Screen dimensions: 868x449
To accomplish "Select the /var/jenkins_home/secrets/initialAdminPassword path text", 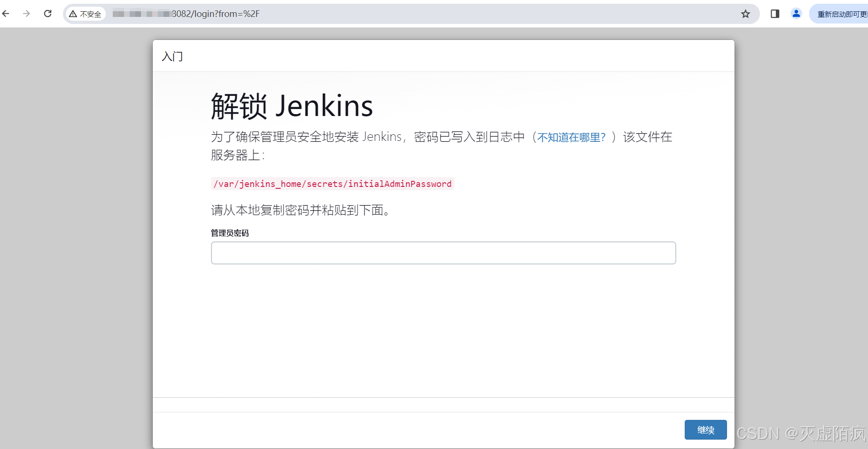I will point(332,184).
